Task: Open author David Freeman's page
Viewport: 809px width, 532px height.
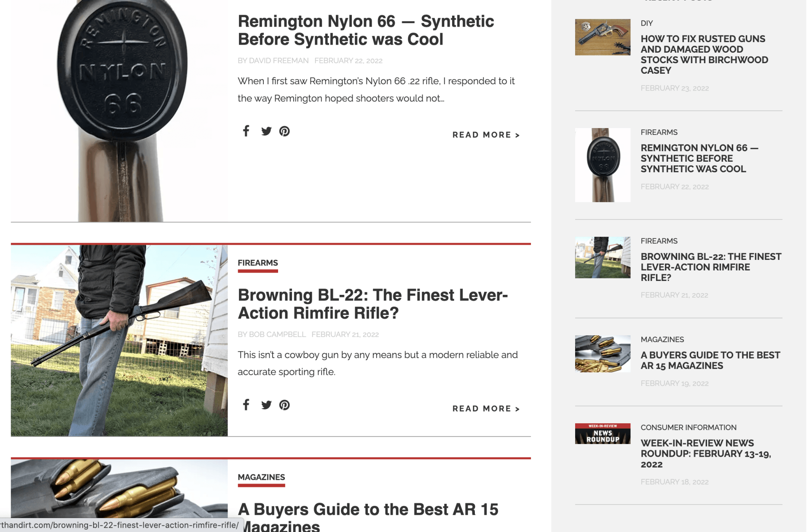Action: click(x=279, y=61)
